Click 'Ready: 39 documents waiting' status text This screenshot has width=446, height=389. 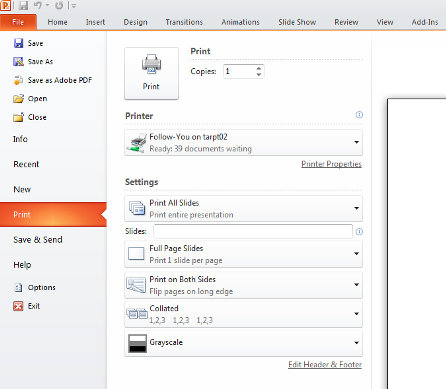[200, 149]
